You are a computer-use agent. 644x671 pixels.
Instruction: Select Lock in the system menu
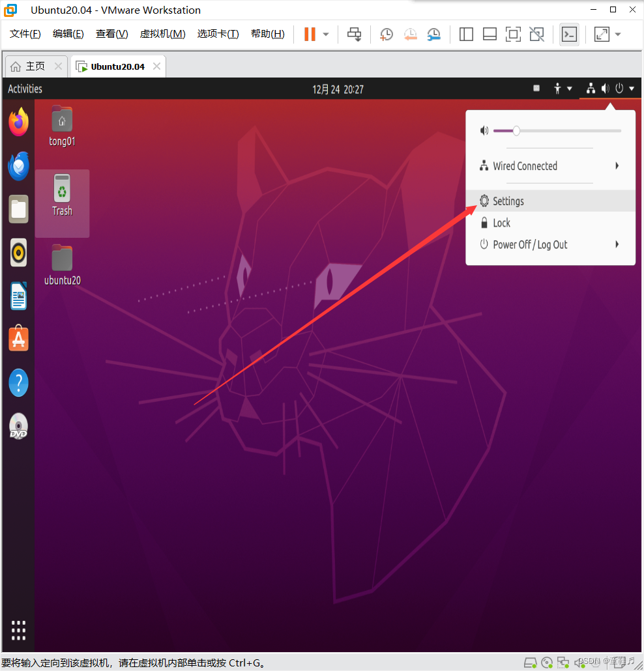click(x=550, y=223)
